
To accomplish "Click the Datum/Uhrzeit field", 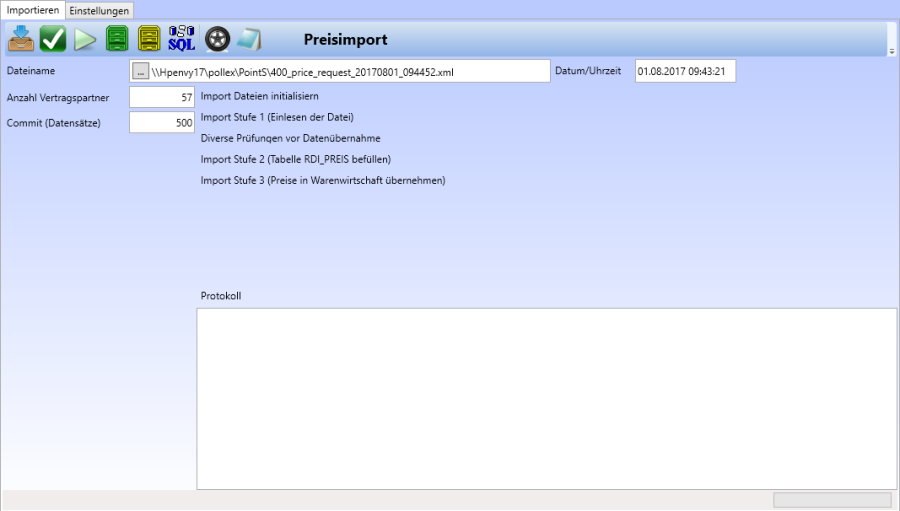I will pos(685,72).
